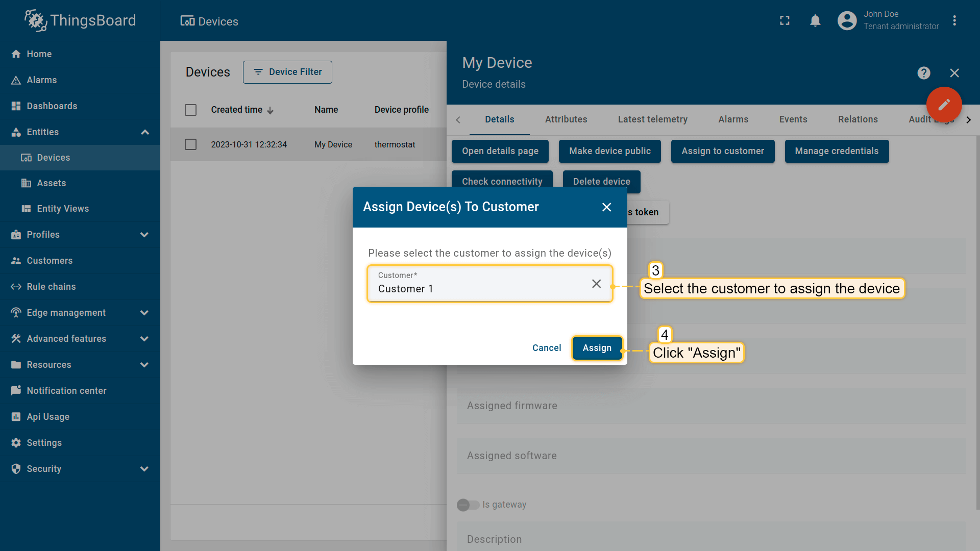Open the three-dot user menu
980x551 pixels.
point(954,20)
